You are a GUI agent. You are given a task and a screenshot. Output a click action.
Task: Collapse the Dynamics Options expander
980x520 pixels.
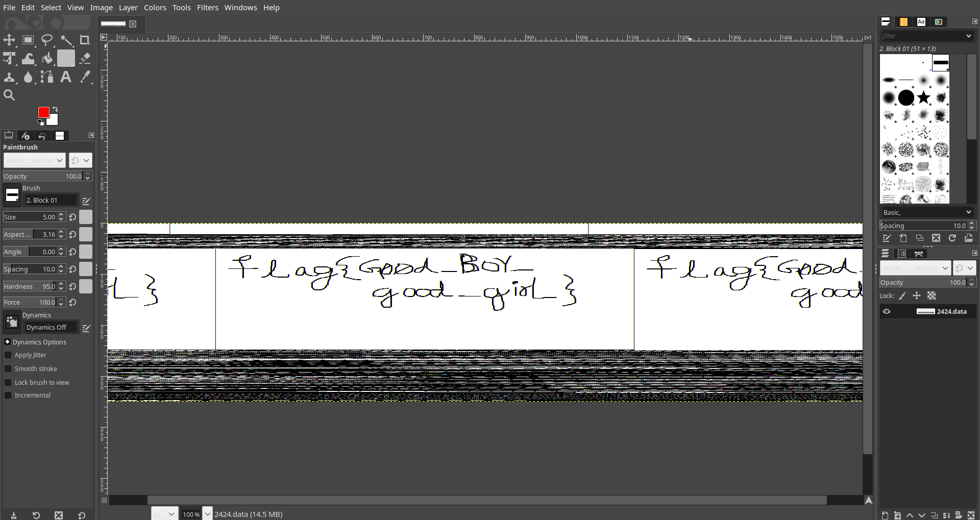tap(7, 342)
